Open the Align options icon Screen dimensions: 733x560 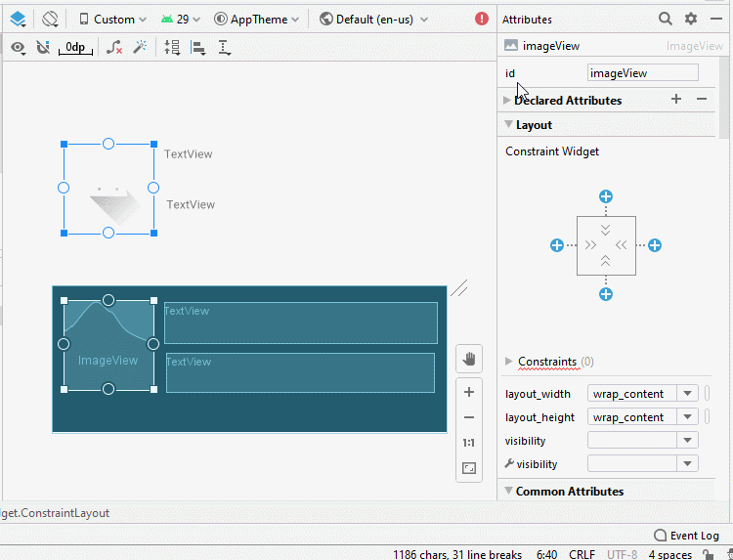198,48
